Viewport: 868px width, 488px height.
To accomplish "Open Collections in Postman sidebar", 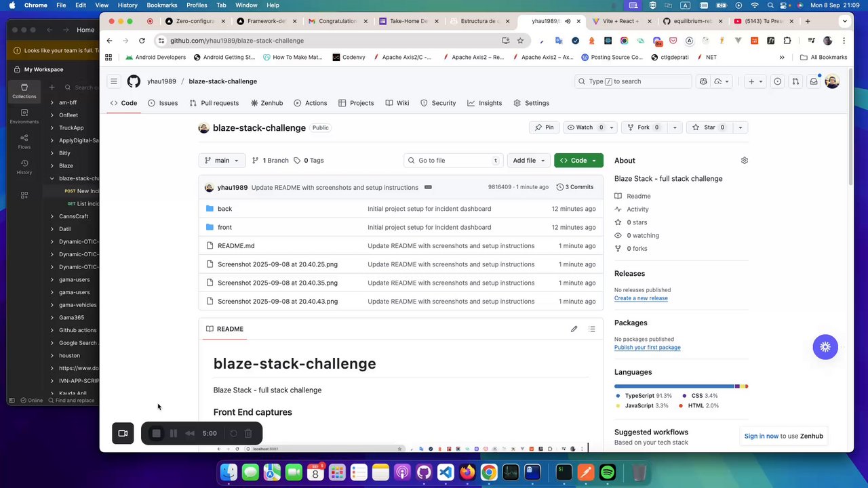I will (x=24, y=91).
